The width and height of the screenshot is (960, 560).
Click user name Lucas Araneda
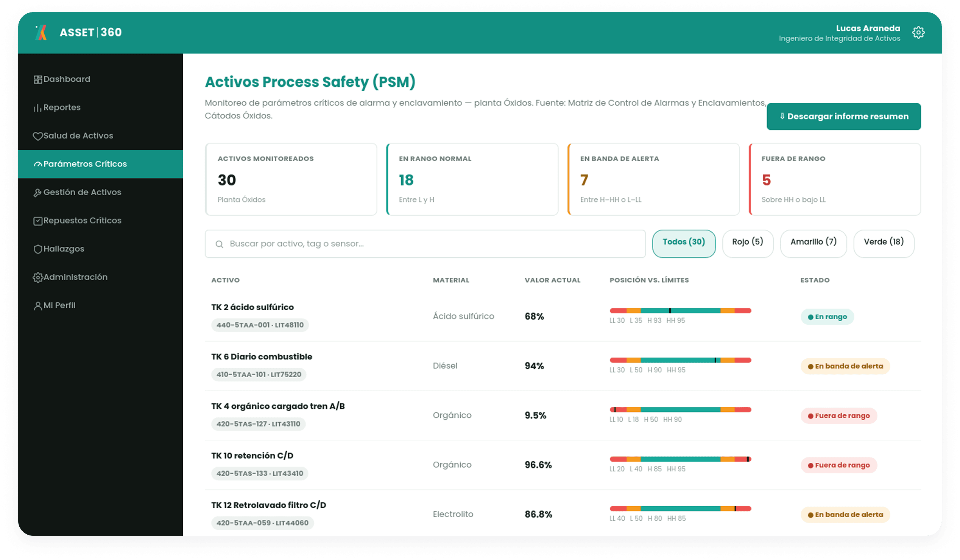868,28
